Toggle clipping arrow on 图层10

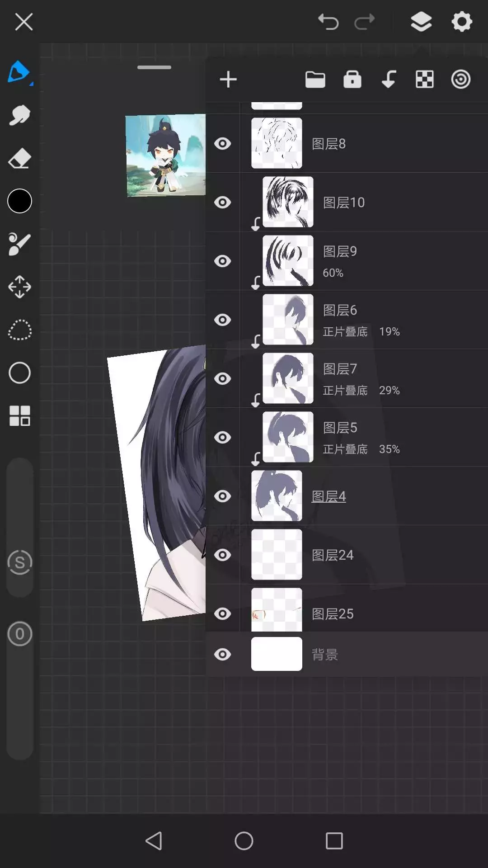point(256,223)
